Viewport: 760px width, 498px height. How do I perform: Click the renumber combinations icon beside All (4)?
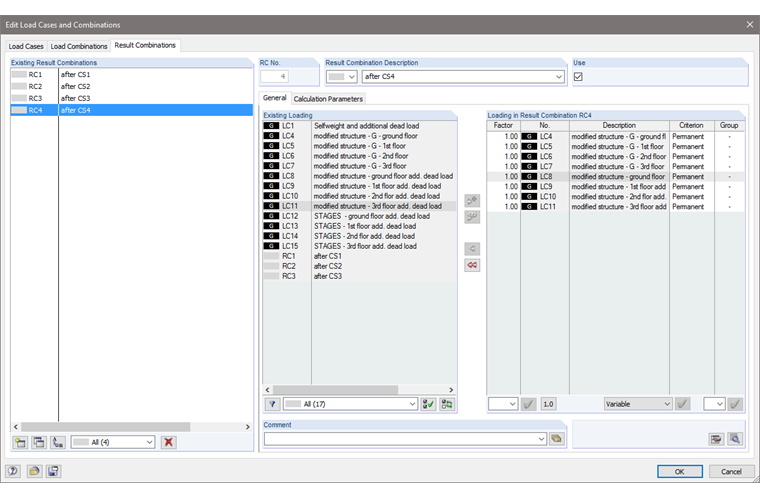[x=58, y=442]
